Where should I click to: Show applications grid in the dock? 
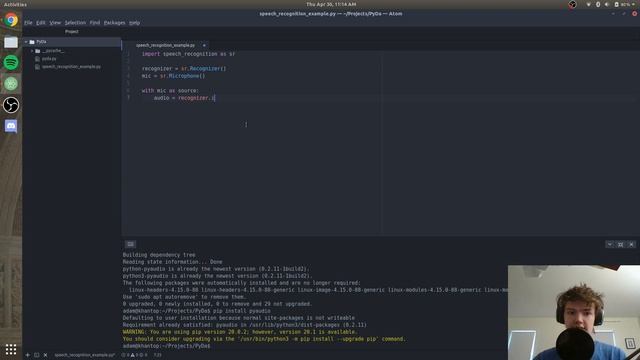point(11,349)
